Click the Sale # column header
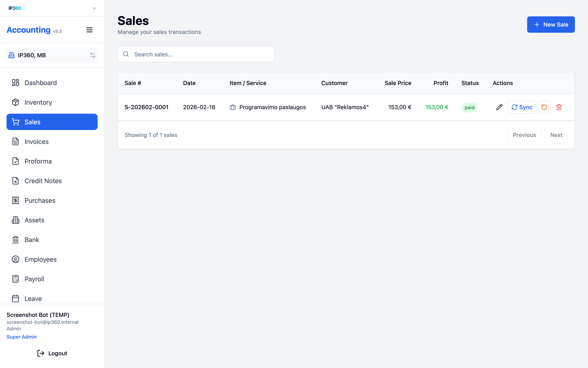The height and width of the screenshot is (368, 588). (x=133, y=83)
